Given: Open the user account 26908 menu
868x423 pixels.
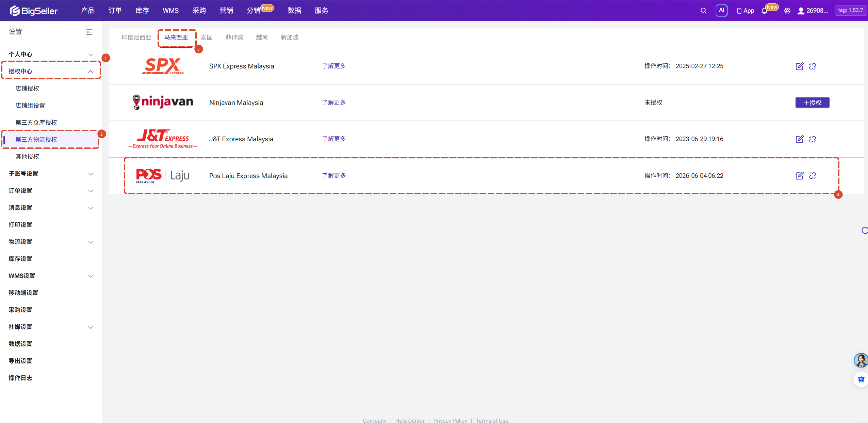Looking at the screenshot, I should click(813, 11).
